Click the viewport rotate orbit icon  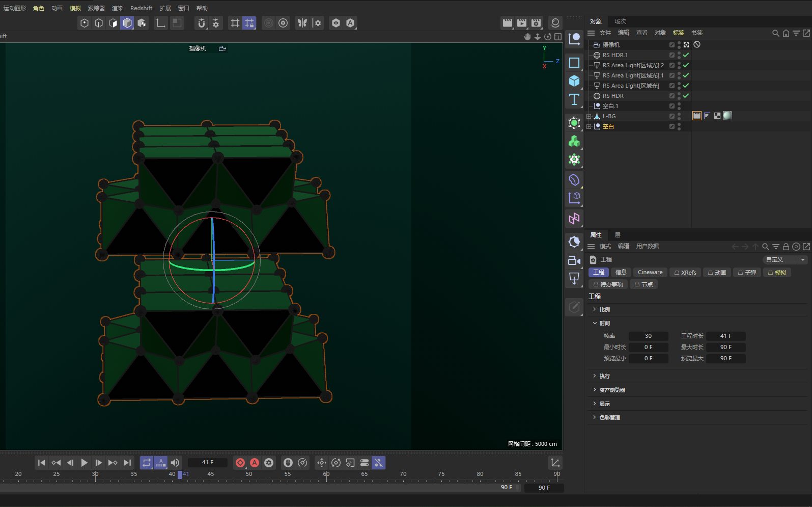coord(548,36)
